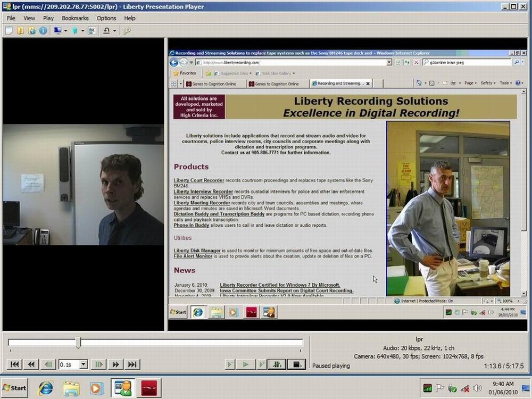Click the picture-in-picture layout icon
Image resolution: width=532 pixels, height=399 pixels.
point(93,30)
